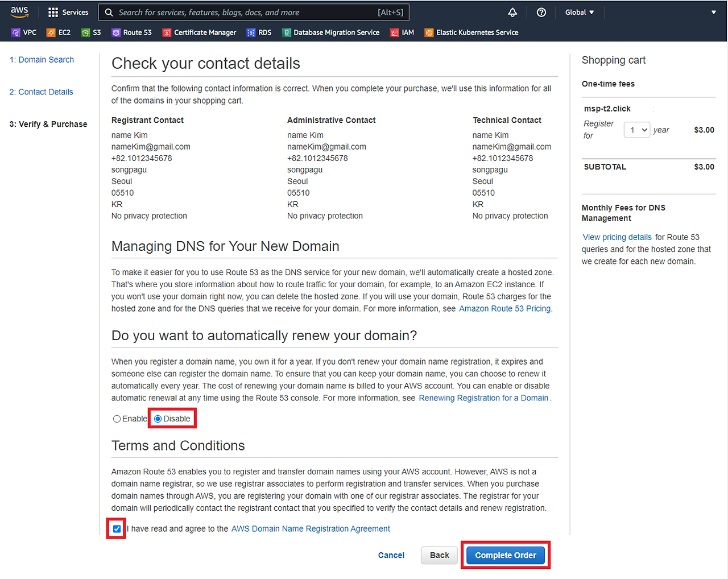Viewport: 728px width, 579px height.
Task: Go to step 1 Domain Search
Action: (42, 60)
